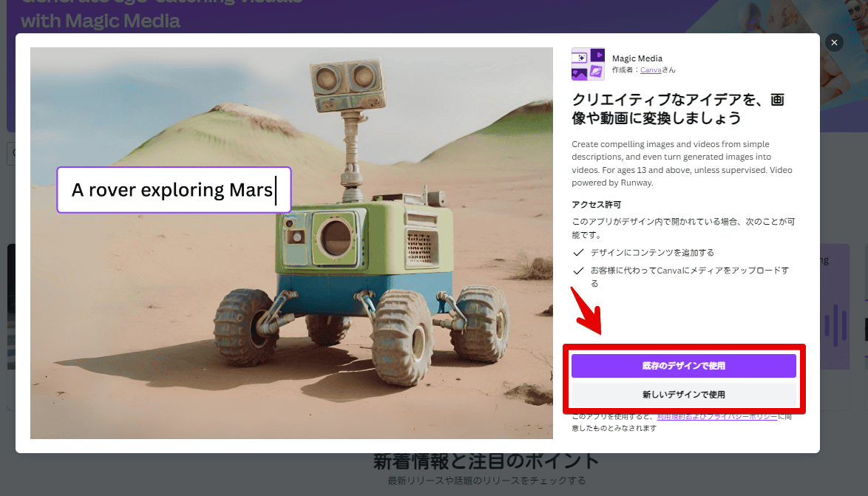868x496 pixels.
Task: Click the Canvaにメディアをアップロード permission text
Action: [x=689, y=276]
